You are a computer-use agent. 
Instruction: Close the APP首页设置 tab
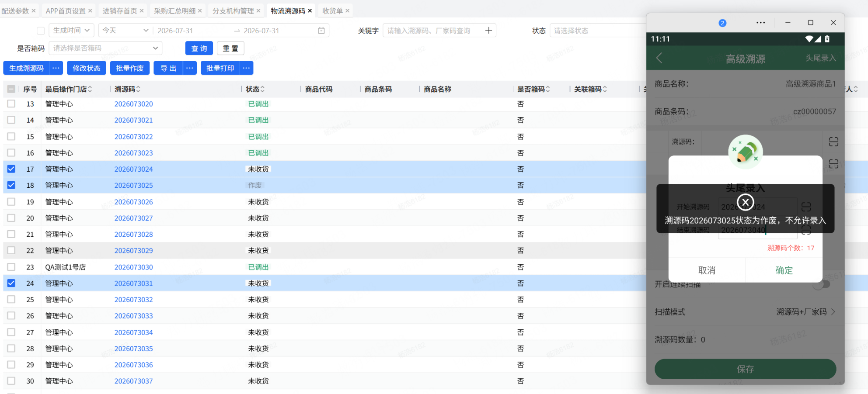point(90,10)
